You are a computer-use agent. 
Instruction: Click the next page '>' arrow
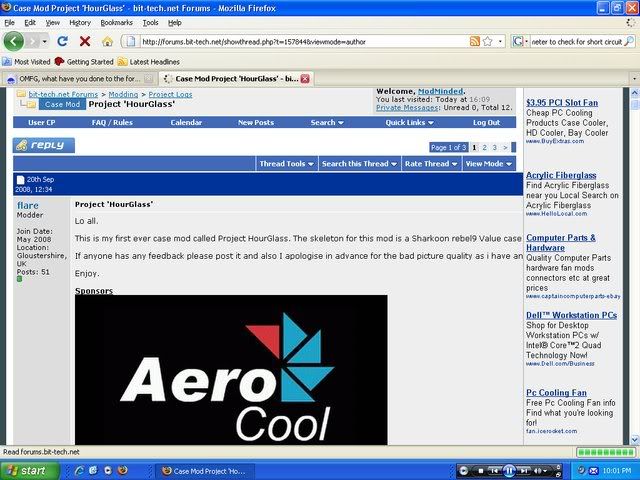(505, 147)
